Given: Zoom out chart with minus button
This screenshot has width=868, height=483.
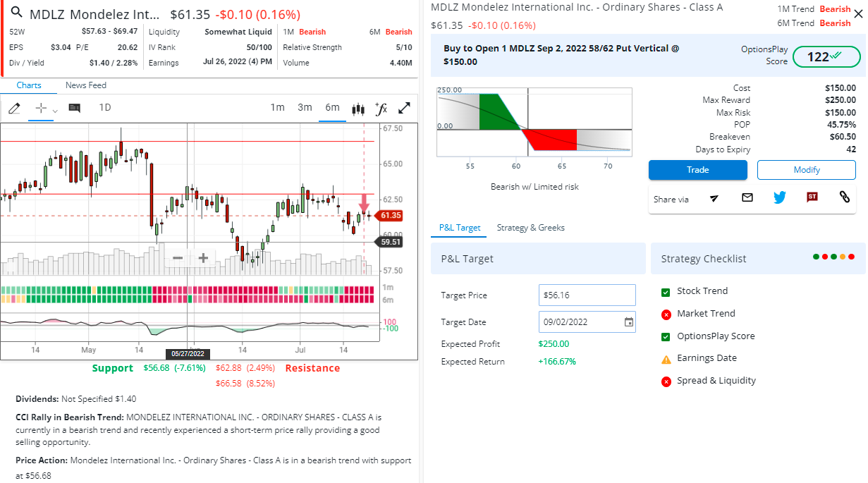Looking at the screenshot, I should coord(178,258).
